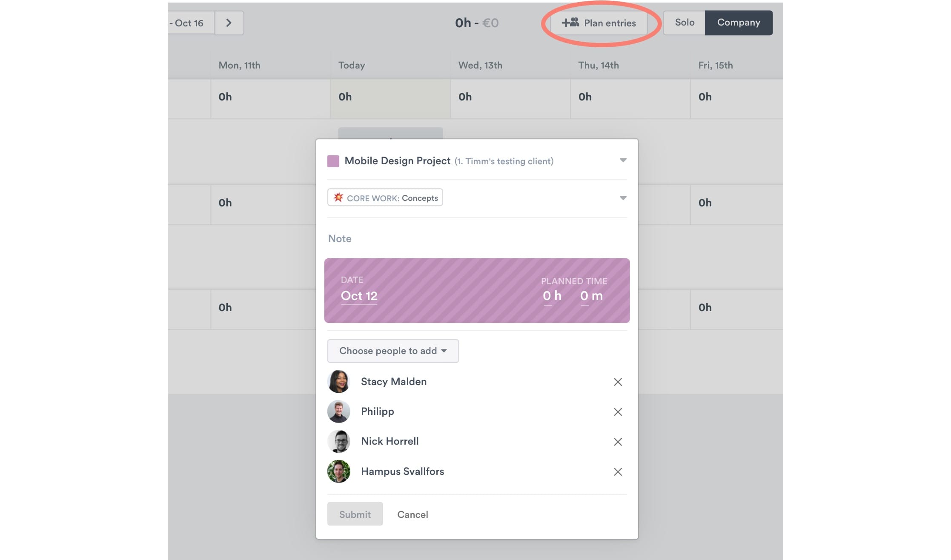
Task: Click the Submit button
Action: pos(355,514)
